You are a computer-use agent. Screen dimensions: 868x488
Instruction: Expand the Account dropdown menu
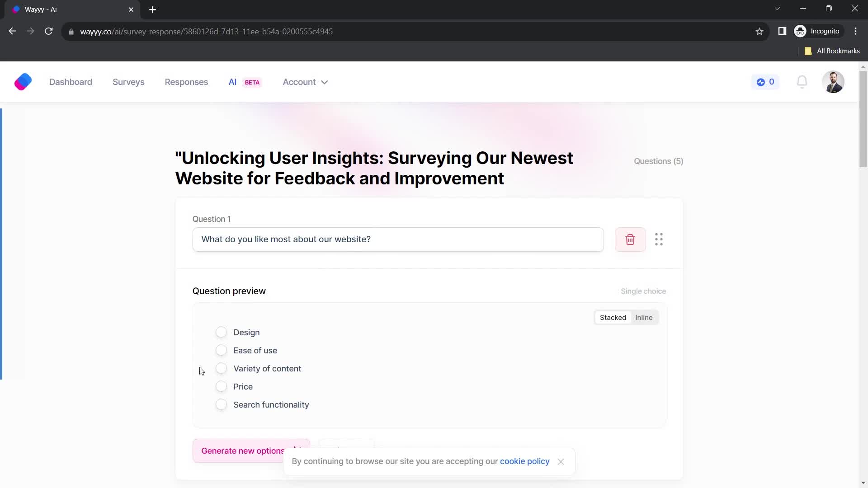click(x=305, y=82)
